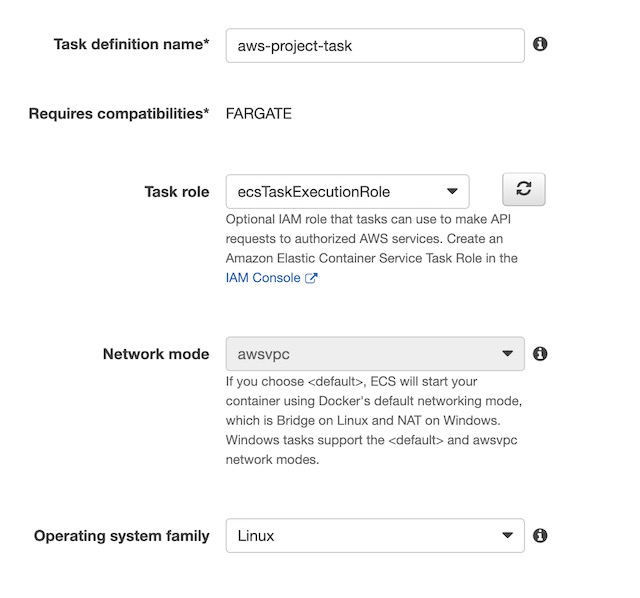Click the Operating system family label
This screenshot has width=640, height=598.
pos(122,536)
